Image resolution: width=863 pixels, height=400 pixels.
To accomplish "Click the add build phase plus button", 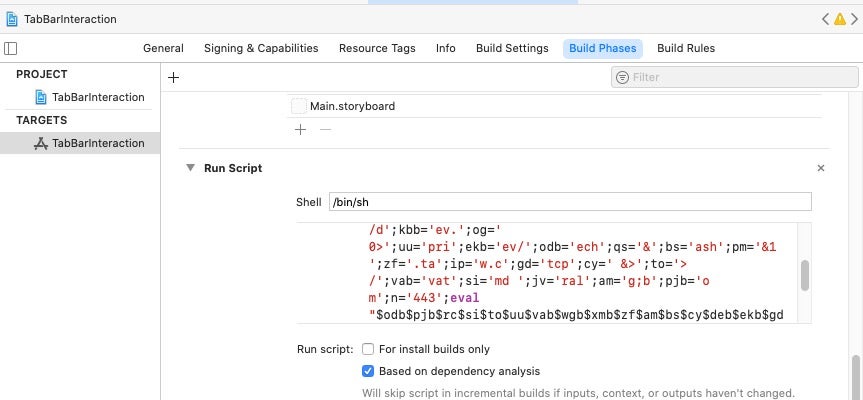I will point(173,77).
